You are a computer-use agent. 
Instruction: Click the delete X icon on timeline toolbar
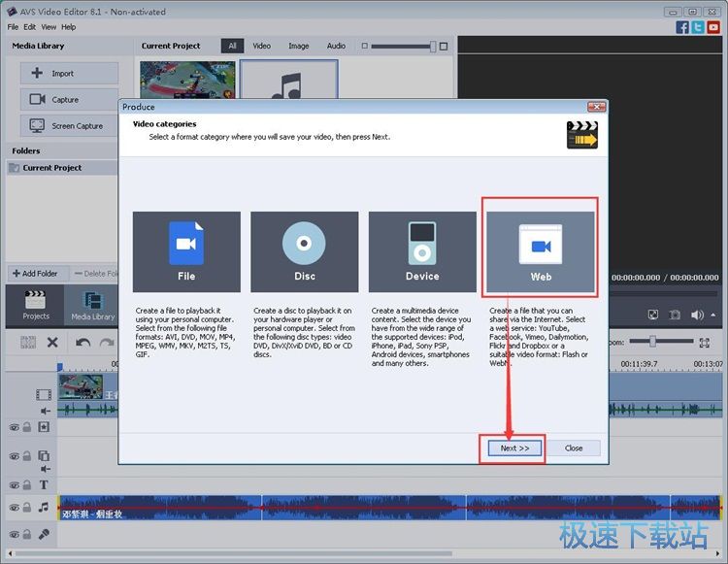pos(52,343)
